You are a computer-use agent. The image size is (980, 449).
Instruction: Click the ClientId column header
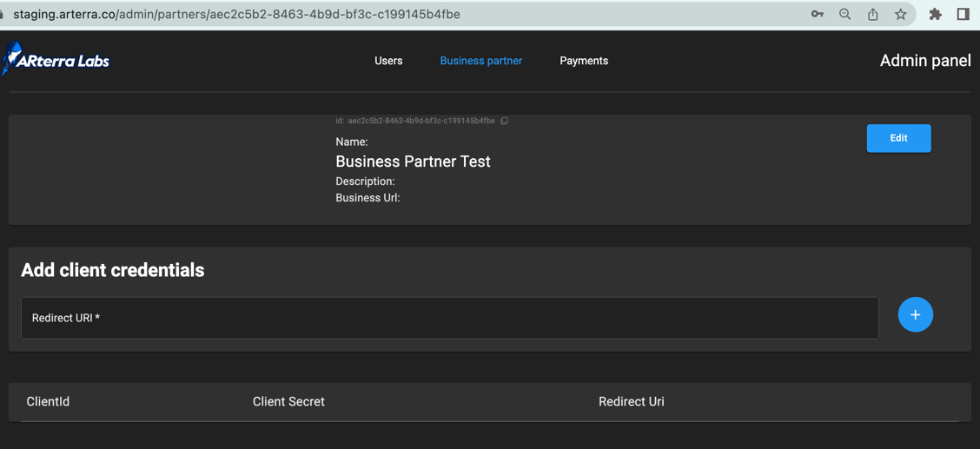point(48,401)
